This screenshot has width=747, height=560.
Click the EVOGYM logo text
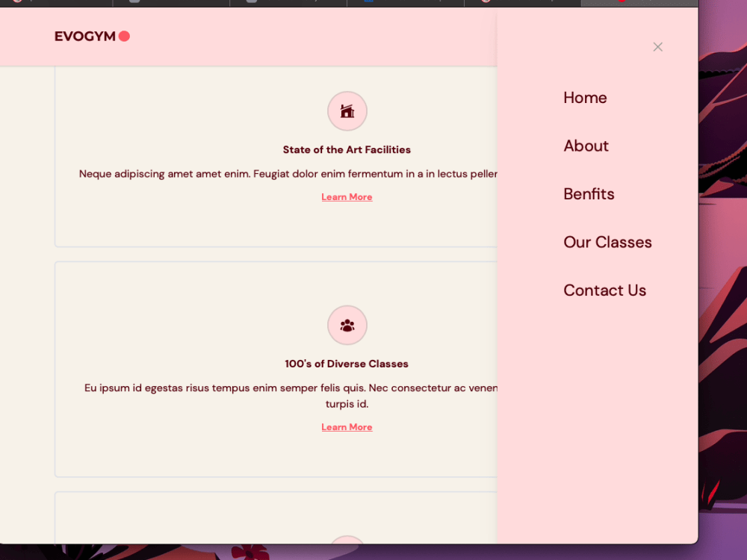84,36
